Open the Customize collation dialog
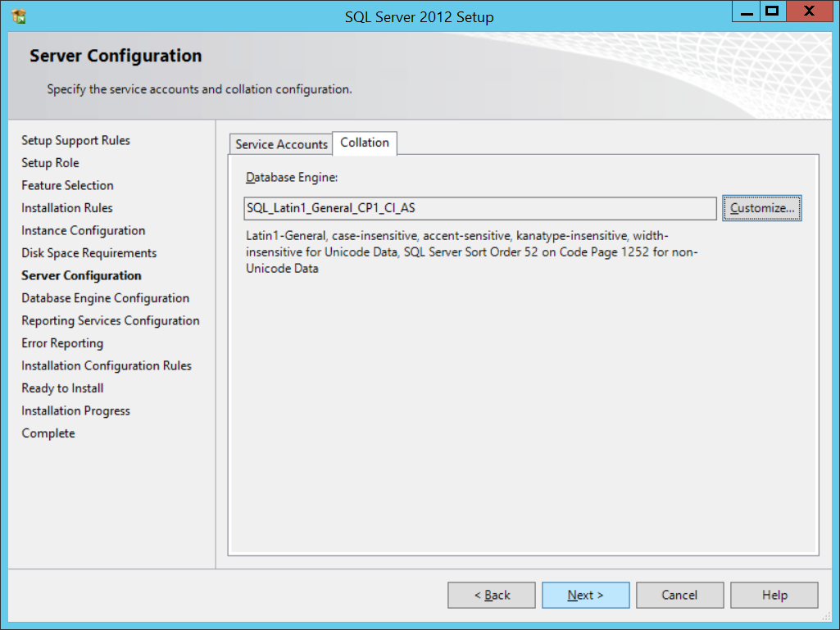The image size is (840, 630). click(761, 208)
